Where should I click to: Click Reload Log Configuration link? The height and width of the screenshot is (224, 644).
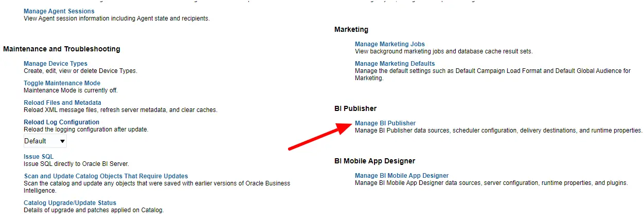tap(61, 122)
